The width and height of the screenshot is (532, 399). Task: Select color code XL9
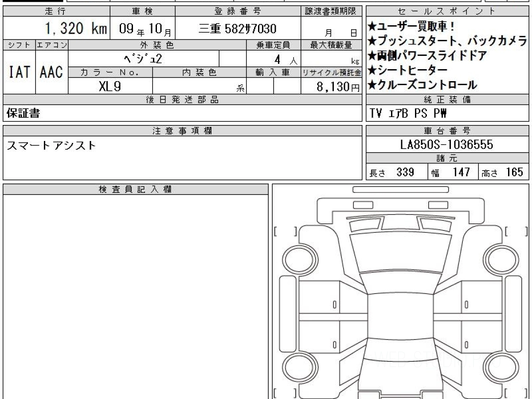click(110, 86)
